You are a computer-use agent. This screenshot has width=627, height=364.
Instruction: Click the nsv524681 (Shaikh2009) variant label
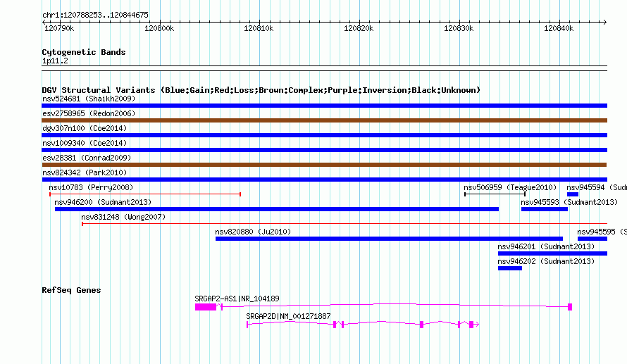(x=89, y=99)
